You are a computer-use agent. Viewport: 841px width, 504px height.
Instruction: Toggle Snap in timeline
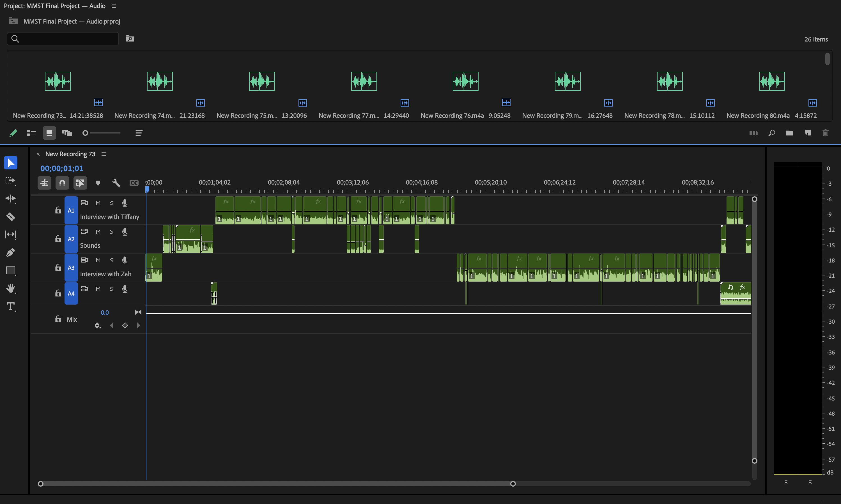tap(62, 183)
